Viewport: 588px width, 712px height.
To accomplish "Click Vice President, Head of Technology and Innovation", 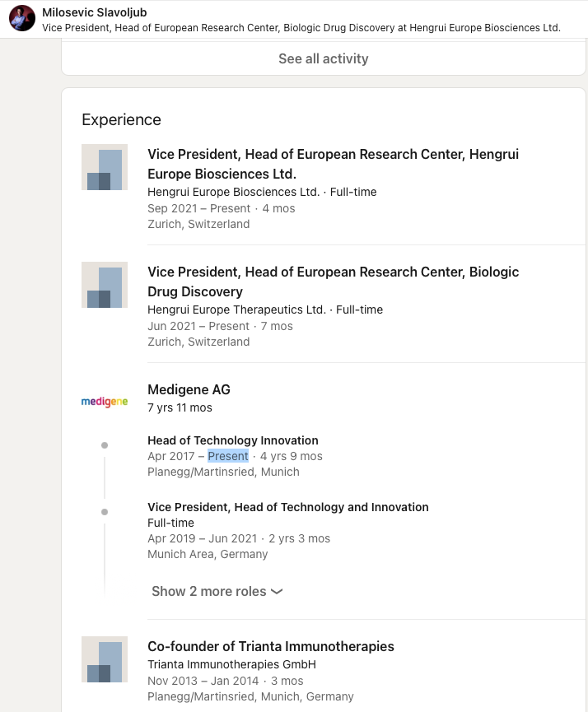I will coord(288,507).
